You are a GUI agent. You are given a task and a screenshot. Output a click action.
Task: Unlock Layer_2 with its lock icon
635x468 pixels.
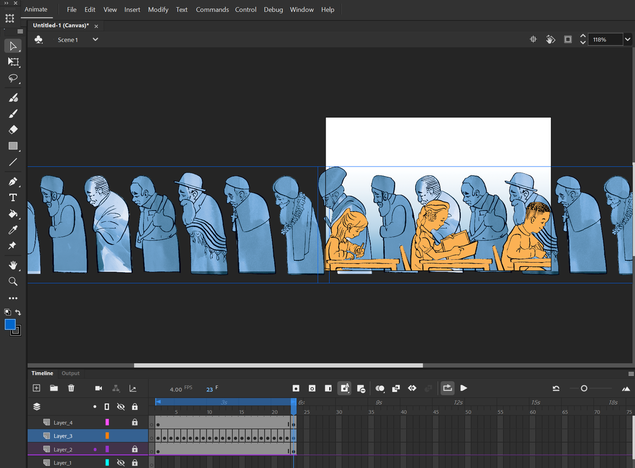pyautogui.click(x=135, y=449)
